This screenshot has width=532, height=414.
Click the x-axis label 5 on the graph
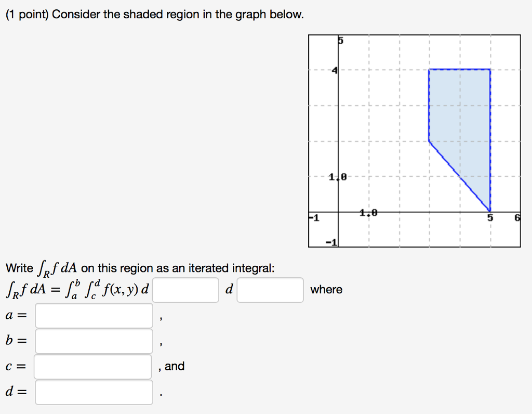(490, 217)
